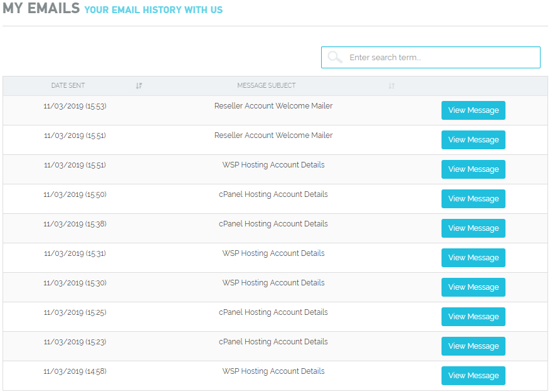550x392 pixels.
Task: View WSP Hosting message from 15:31
Action: coord(473,258)
